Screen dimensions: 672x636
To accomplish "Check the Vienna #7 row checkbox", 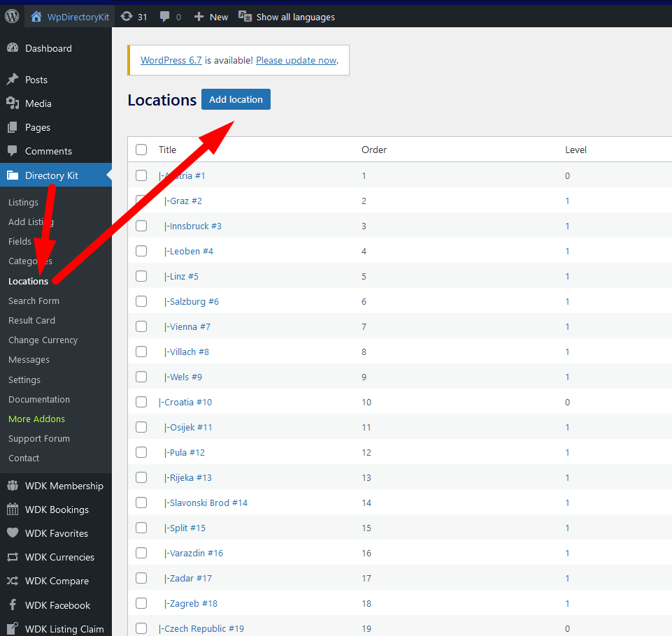I will [141, 326].
